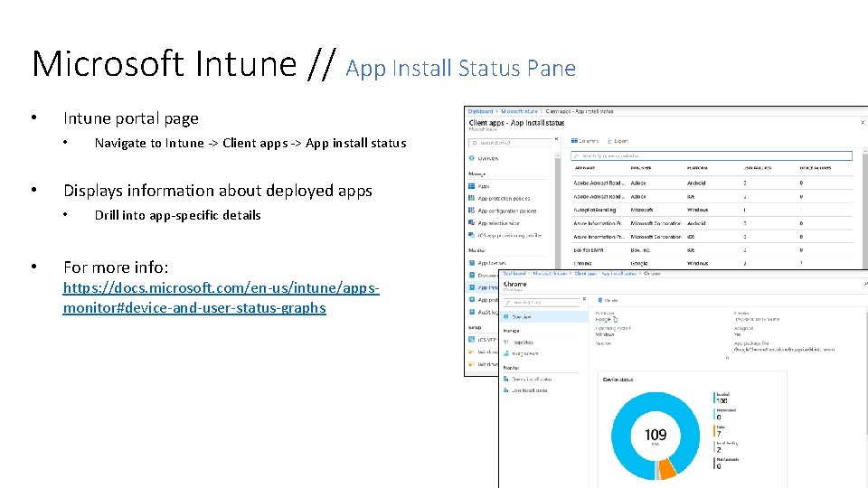
Task: Open the Apps grid icon under Manage
Action: [472, 186]
